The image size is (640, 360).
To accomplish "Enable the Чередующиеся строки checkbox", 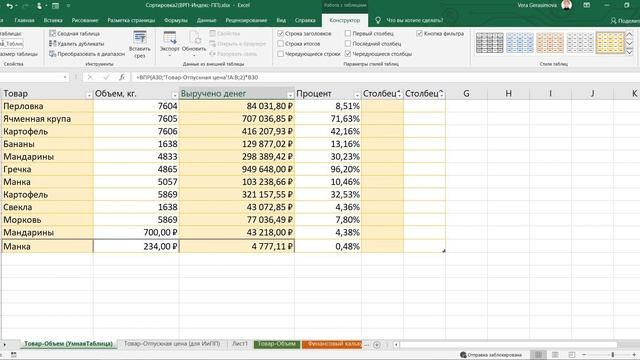I will click(280, 53).
